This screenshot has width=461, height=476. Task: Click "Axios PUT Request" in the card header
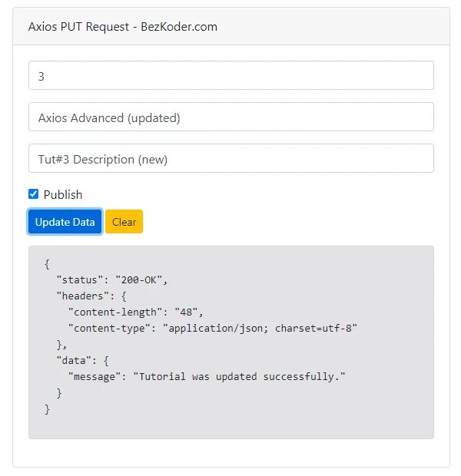coord(75,26)
